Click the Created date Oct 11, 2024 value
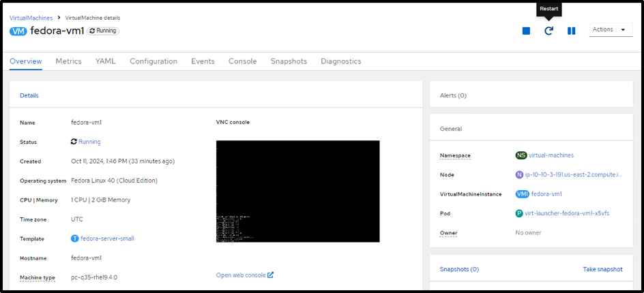Screen dimensions: 644x293 [123, 161]
